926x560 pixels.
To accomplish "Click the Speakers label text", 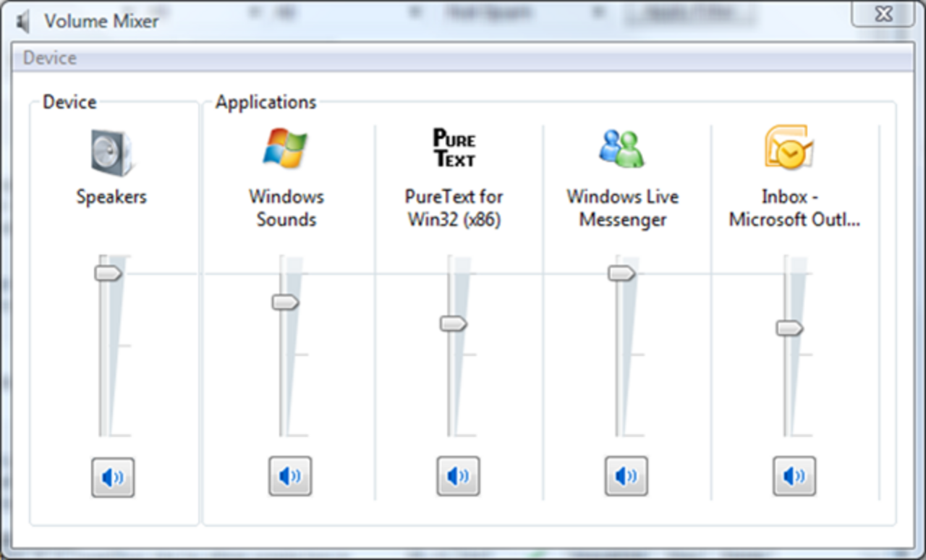I will coord(111,197).
